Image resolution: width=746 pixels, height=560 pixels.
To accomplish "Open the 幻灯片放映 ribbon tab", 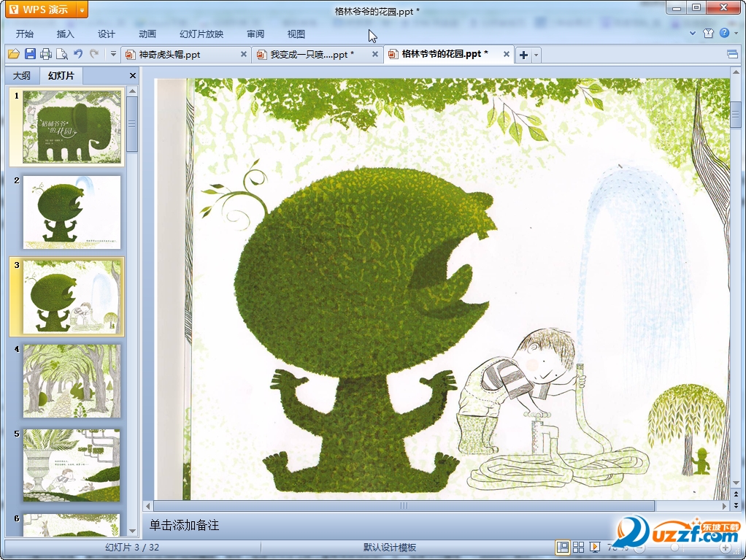I will 201,34.
